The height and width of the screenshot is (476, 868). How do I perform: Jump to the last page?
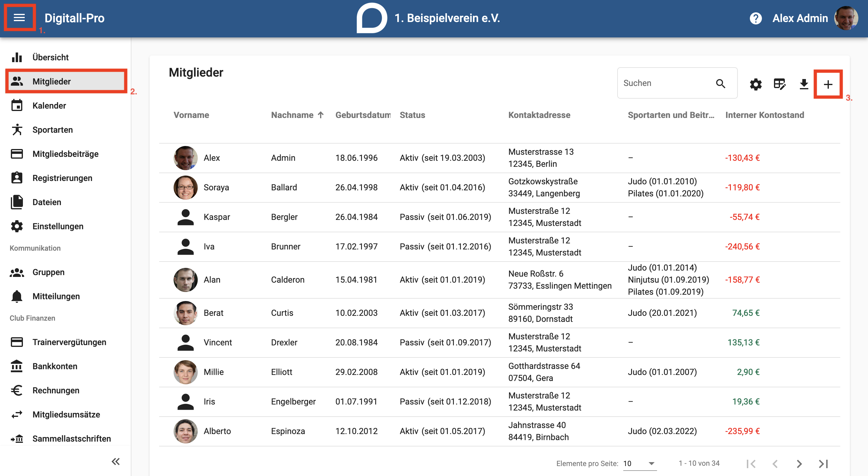pyautogui.click(x=823, y=464)
